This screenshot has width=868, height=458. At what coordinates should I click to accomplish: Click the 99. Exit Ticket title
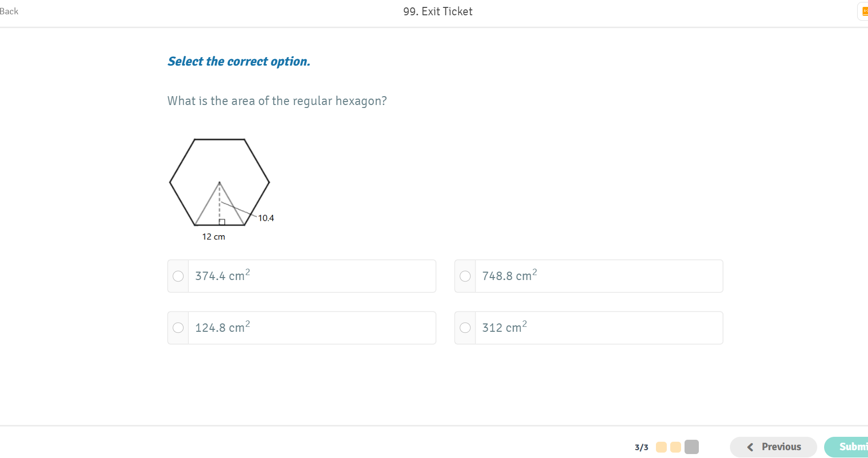[438, 11]
